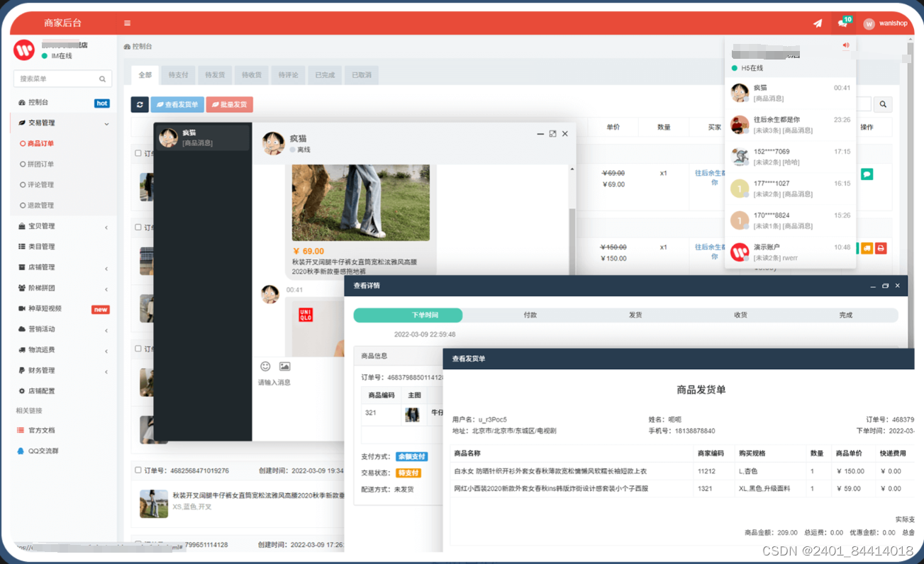924x564 pixels.
Task: Expand the 营销活动 sidebar menu
Action: pos(63,329)
